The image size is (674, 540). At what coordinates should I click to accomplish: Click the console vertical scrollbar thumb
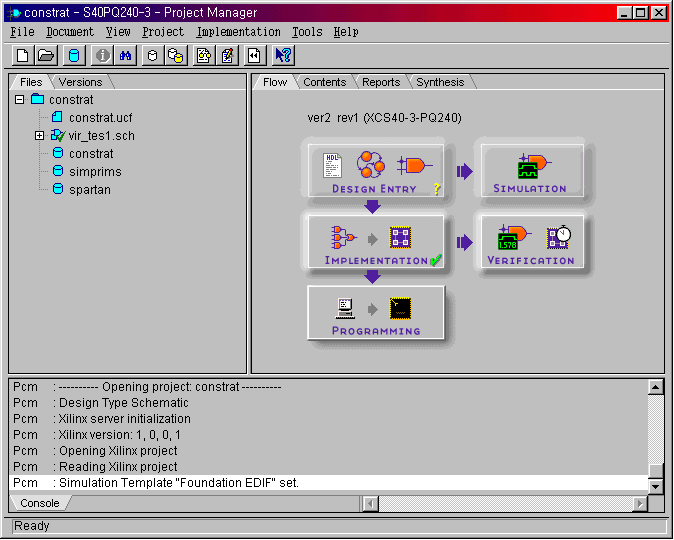[656, 471]
